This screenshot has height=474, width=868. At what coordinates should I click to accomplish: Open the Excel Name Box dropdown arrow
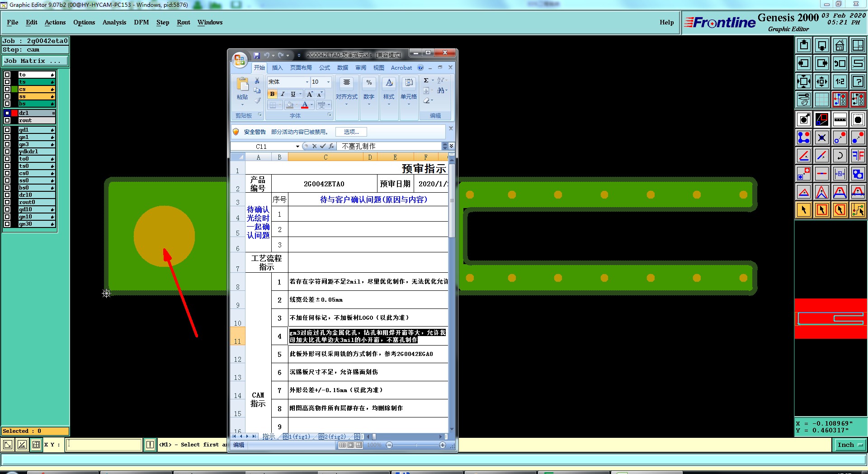point(297,146)
